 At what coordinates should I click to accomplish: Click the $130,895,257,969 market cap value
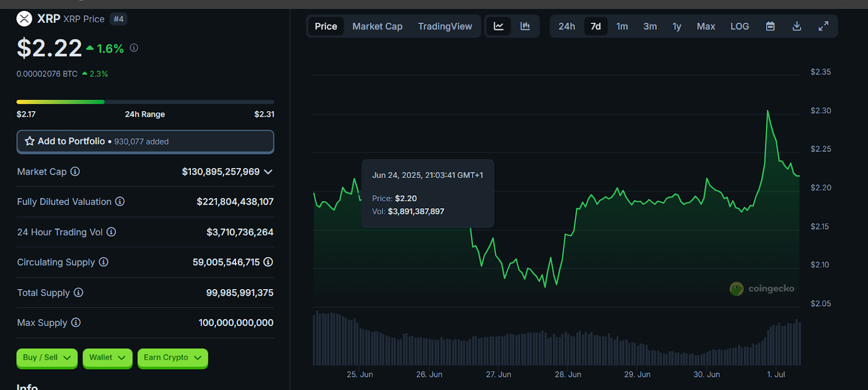221,171
